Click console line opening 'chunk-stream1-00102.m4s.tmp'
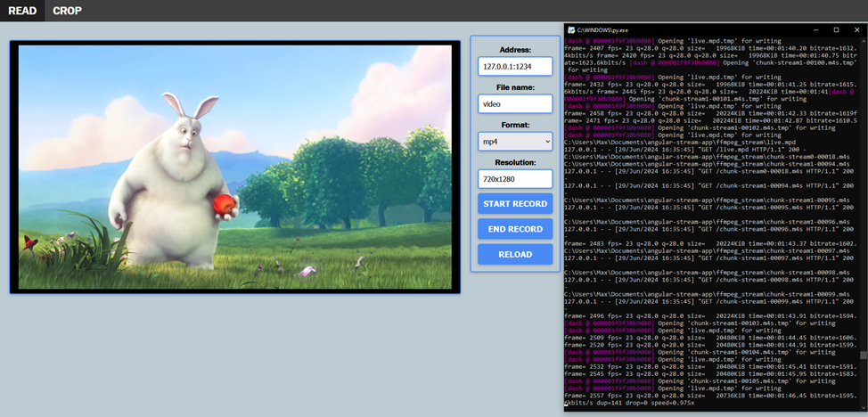Screen dimensions: 868x417 700,128
